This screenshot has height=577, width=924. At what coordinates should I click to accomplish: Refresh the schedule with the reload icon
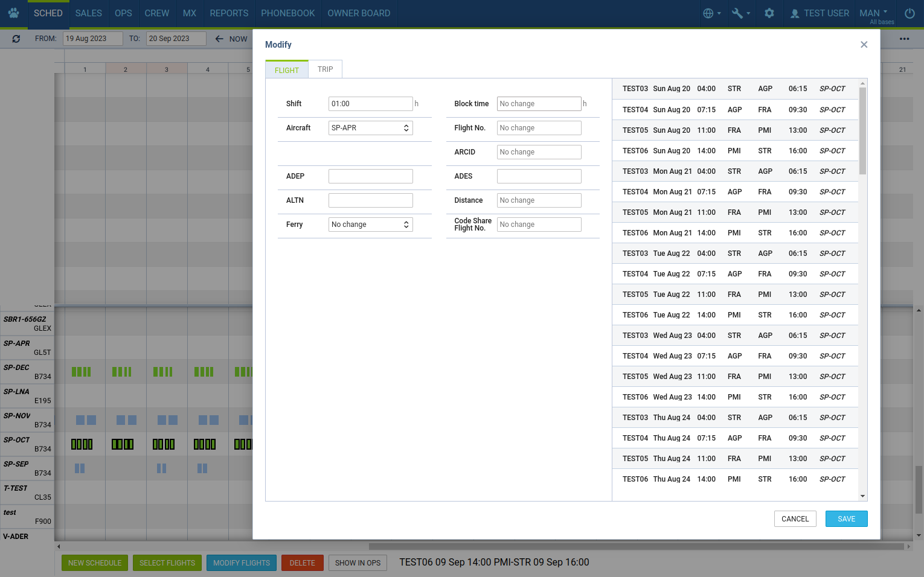click(16, 38)
